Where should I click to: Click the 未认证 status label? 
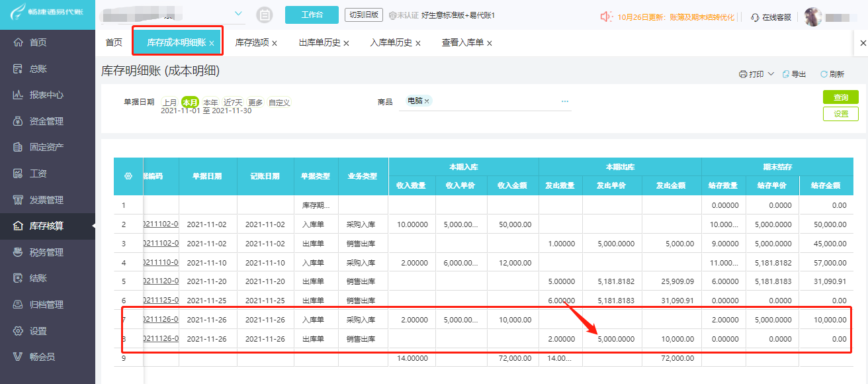403,15
